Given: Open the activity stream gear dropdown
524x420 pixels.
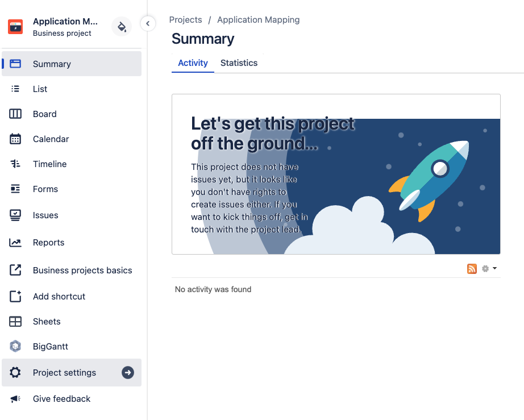Looking at the screenshot, I should tap(489, 269).
